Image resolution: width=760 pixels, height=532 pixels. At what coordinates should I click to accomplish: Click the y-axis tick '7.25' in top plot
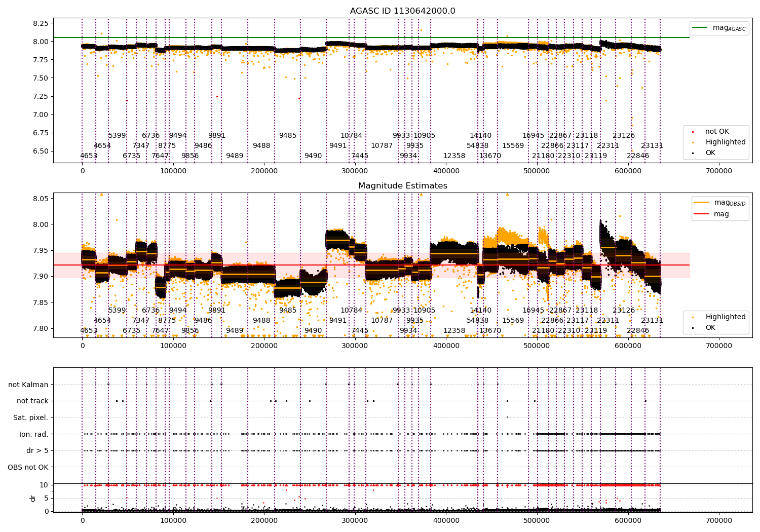coord(41,96)
